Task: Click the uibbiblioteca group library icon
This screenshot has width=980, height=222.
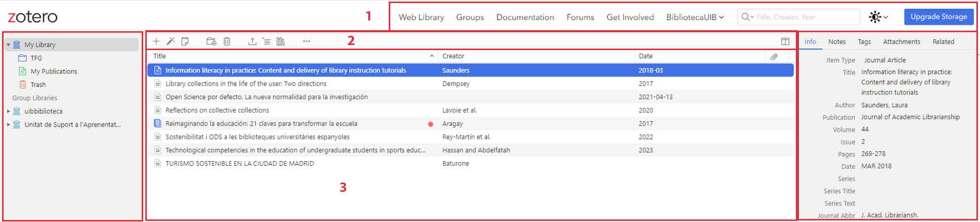Action: point(17,111)
